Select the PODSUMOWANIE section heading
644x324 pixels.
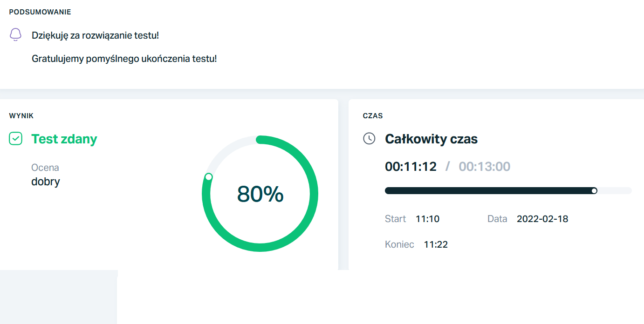click(x=40, y=12)
